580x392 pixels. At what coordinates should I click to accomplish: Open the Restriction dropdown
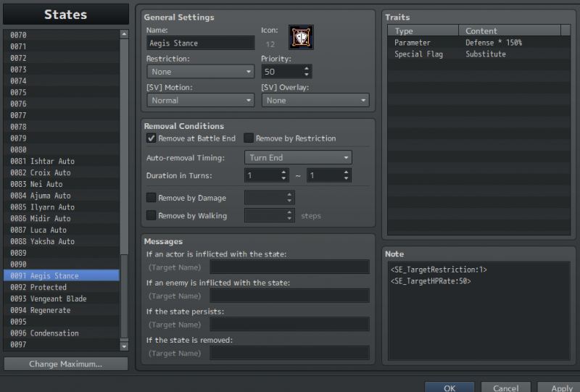(201, 72)
